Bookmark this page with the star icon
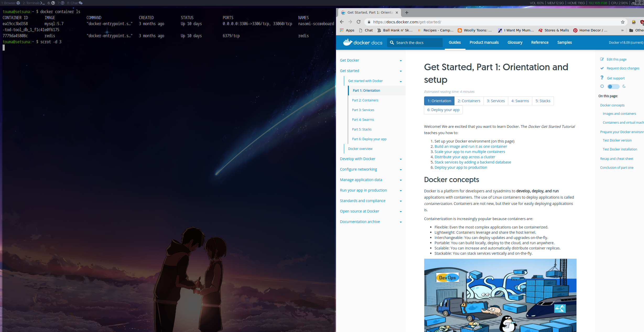Screen dimensions: 644x332 (623, 22)
